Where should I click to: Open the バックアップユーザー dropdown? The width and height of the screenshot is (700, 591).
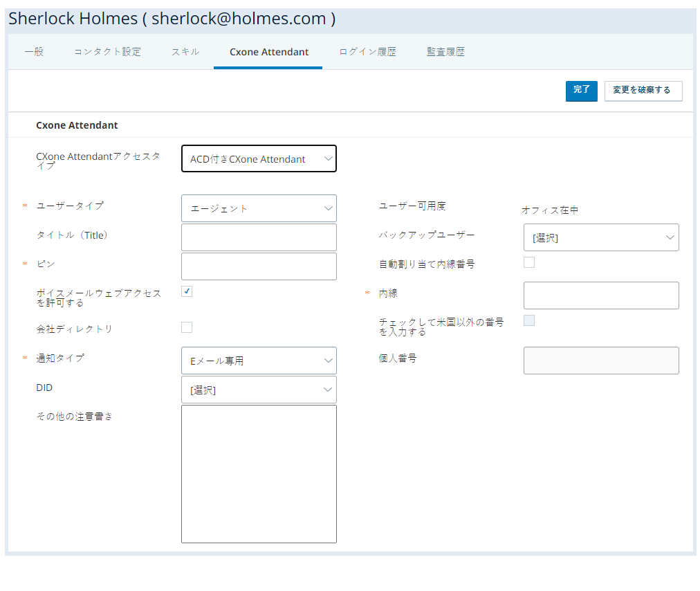click(601, 237)
